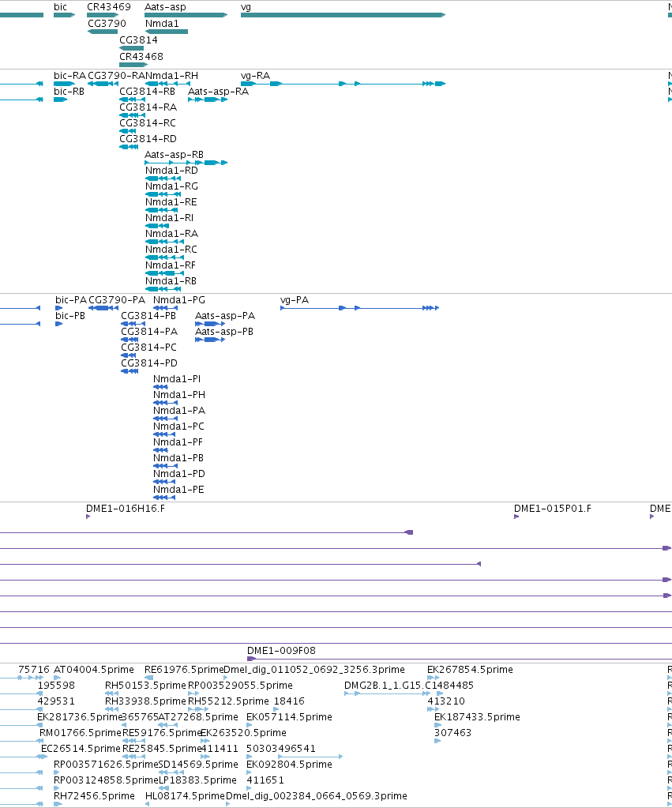The height and width of the screenshot is (808, 672).
Task: Select the Nmda1-RI transcript
Action: (x=157, y=226)
